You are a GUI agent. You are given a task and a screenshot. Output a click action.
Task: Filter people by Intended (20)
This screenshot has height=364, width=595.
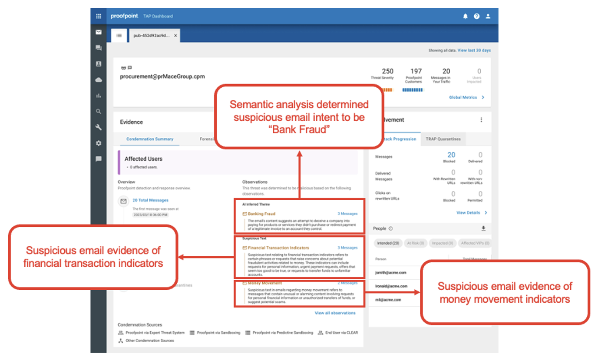pyautogui.click(x=389, y=243)
